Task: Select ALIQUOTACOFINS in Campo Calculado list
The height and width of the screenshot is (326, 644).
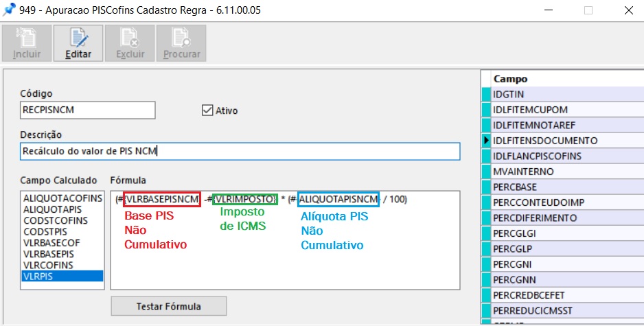Action: tap(62, 198)
